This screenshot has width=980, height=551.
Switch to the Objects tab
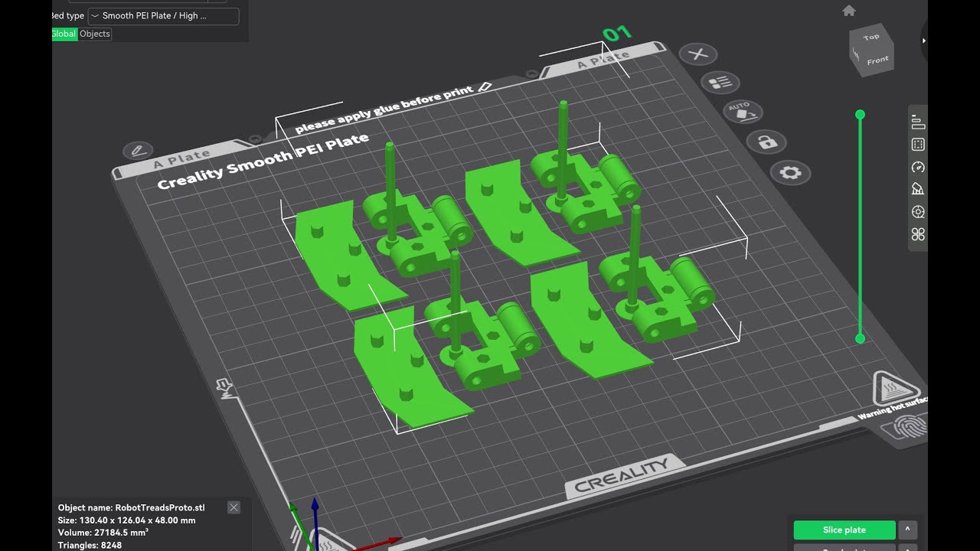95,34
